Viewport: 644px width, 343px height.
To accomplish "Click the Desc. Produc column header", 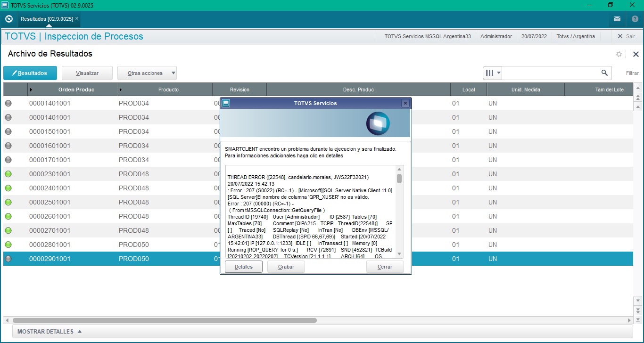I will (x=358, y=90).
